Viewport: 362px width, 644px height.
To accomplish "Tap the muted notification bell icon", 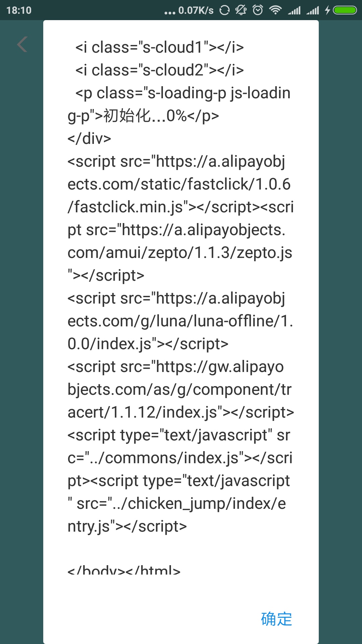I will [x=241, y=10].
